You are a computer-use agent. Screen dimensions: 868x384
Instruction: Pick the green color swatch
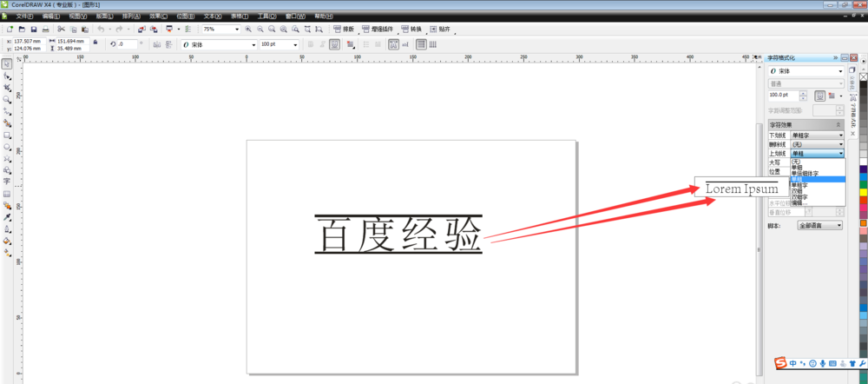click(x=863, y=184)
